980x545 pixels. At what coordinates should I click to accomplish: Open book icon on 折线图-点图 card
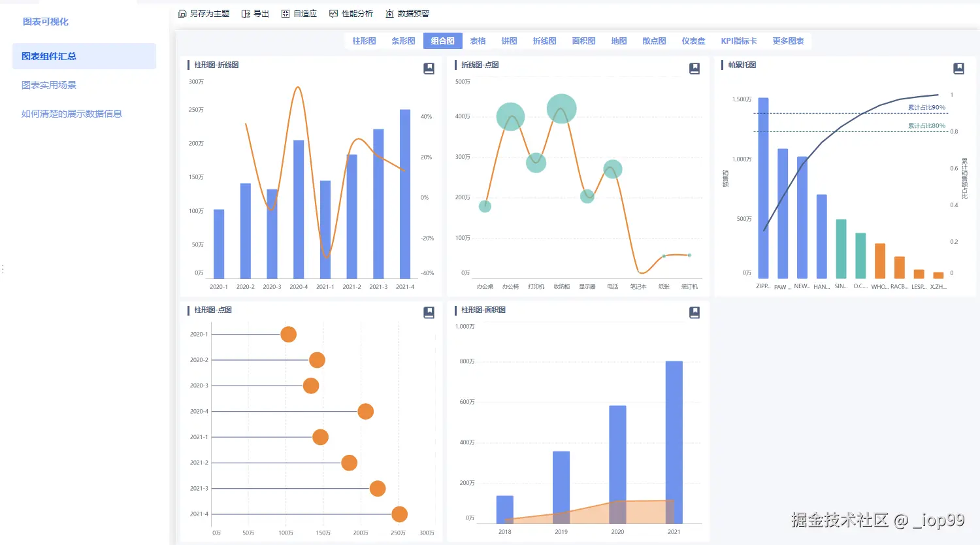[x=694, y=68]
